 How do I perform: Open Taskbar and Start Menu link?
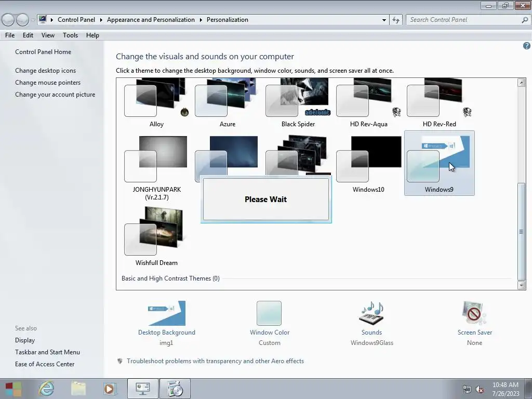(47, 352)
